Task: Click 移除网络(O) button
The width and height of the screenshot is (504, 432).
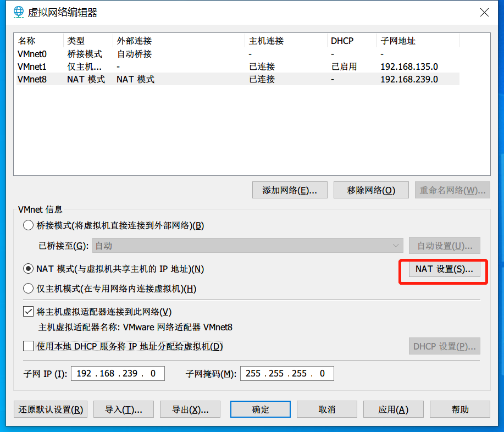Action: [371, 190]
